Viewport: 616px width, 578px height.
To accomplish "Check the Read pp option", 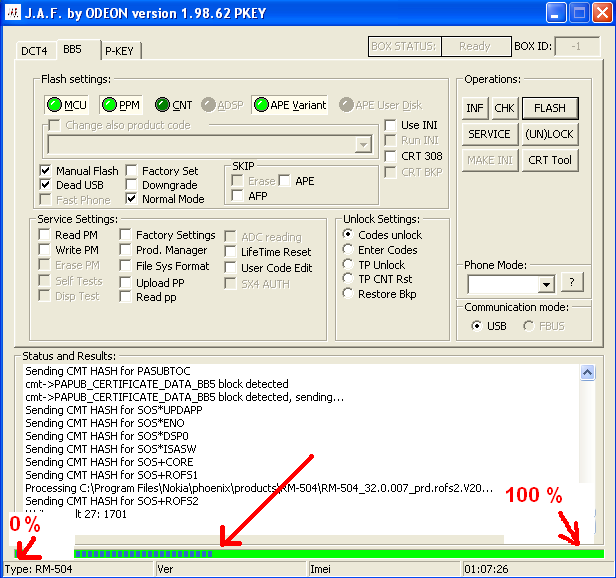I will [125, 297].
